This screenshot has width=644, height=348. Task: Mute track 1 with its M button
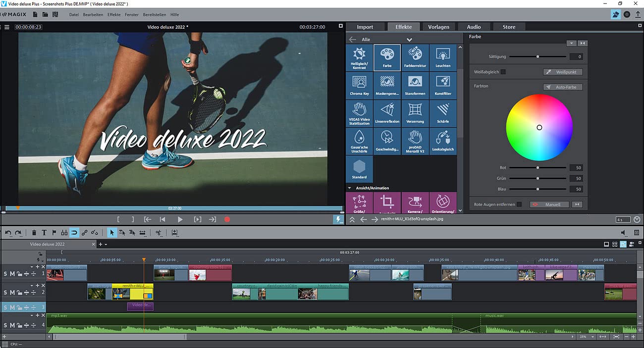(x=12, y=274)
